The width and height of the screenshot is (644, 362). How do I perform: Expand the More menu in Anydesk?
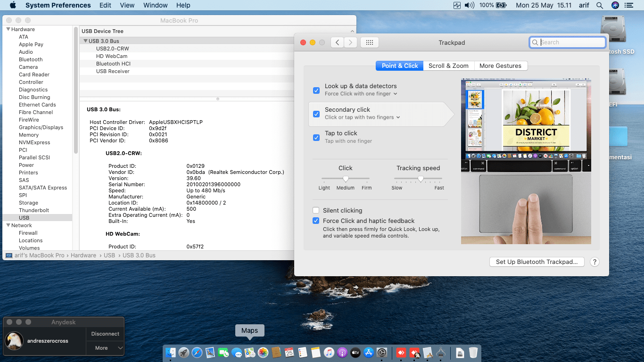coord(105,348)
